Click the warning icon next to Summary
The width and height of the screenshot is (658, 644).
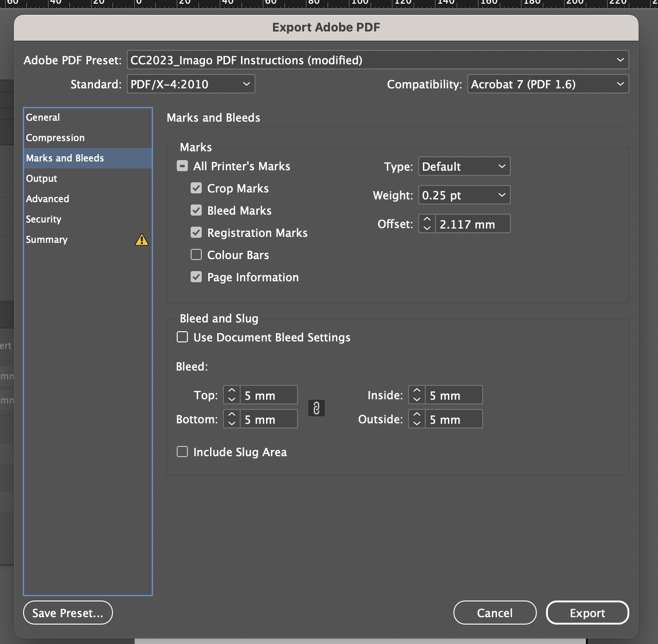click(x=142, y=240)
